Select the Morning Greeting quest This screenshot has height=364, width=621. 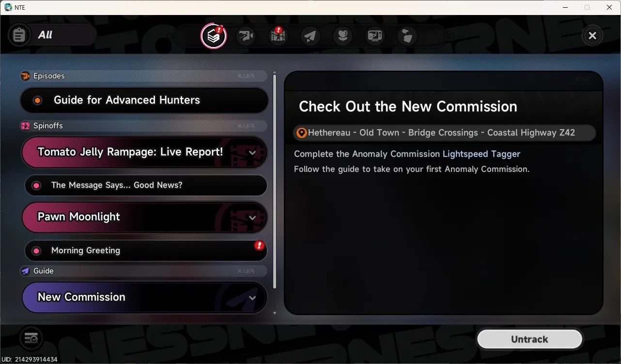(146, 251)
